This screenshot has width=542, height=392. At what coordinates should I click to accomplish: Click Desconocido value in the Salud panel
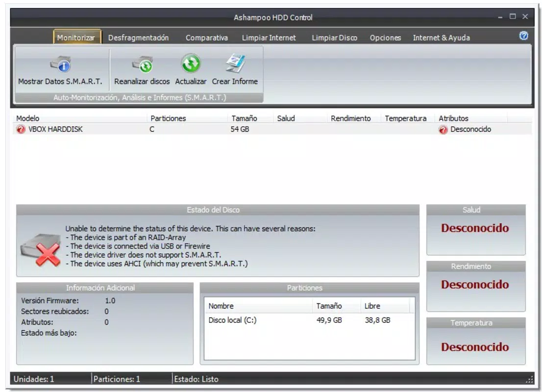[x=475, y=228]
